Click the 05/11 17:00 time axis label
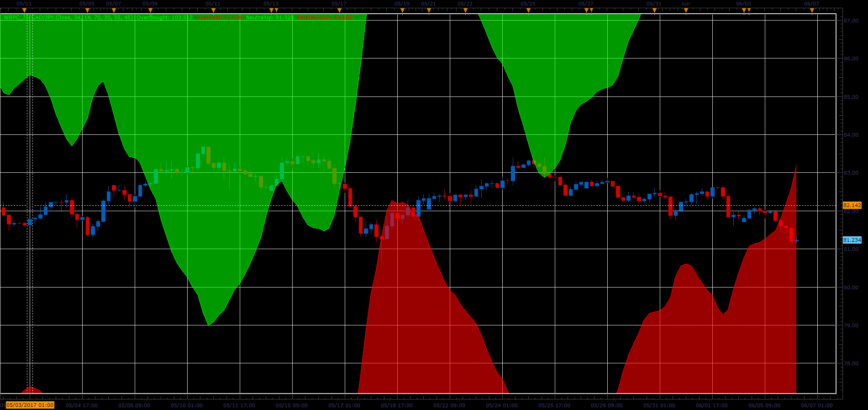The height and width of the screenshot is (410, 868). coord(239,405)
